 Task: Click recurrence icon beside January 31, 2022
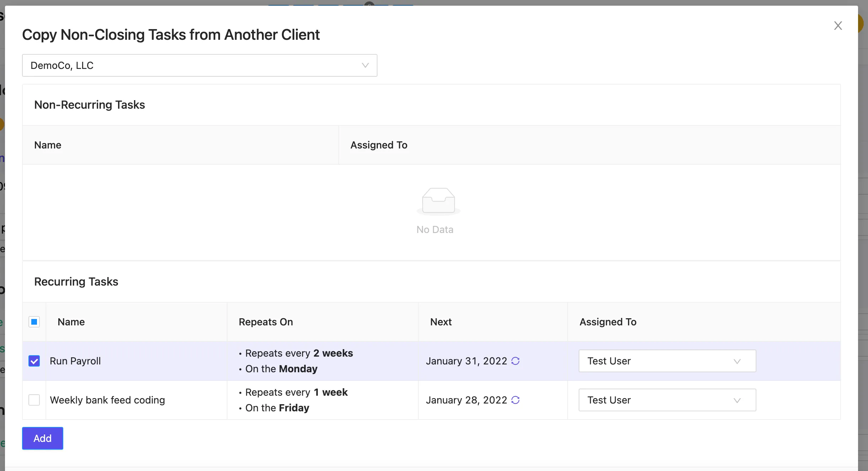[515, 361]
